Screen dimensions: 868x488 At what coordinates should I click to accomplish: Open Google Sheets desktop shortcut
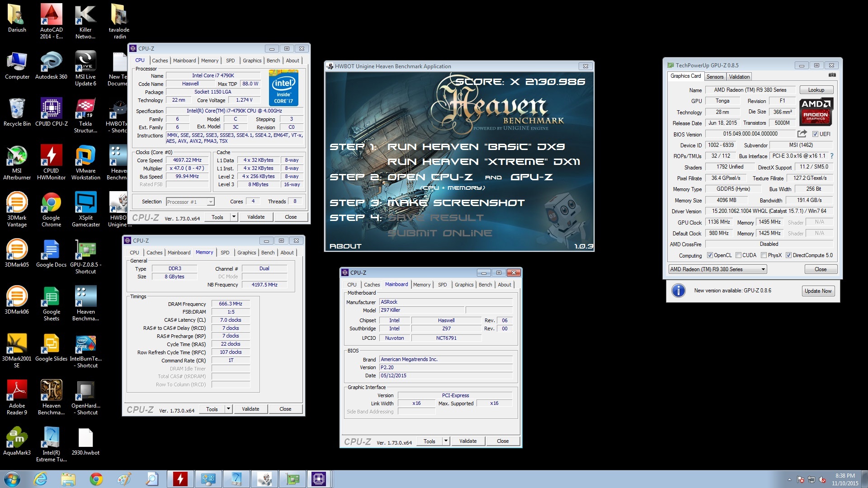pyautogui.click(x=51, y=303)
